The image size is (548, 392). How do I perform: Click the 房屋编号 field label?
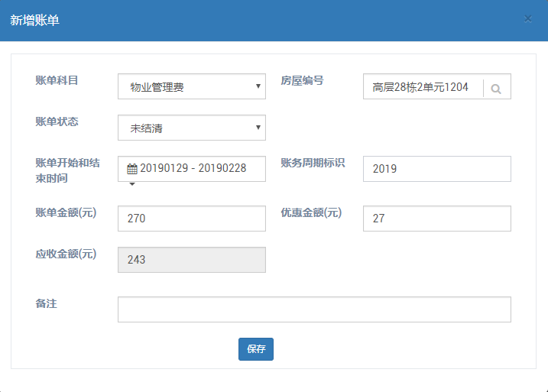click(x=302, y=80)
